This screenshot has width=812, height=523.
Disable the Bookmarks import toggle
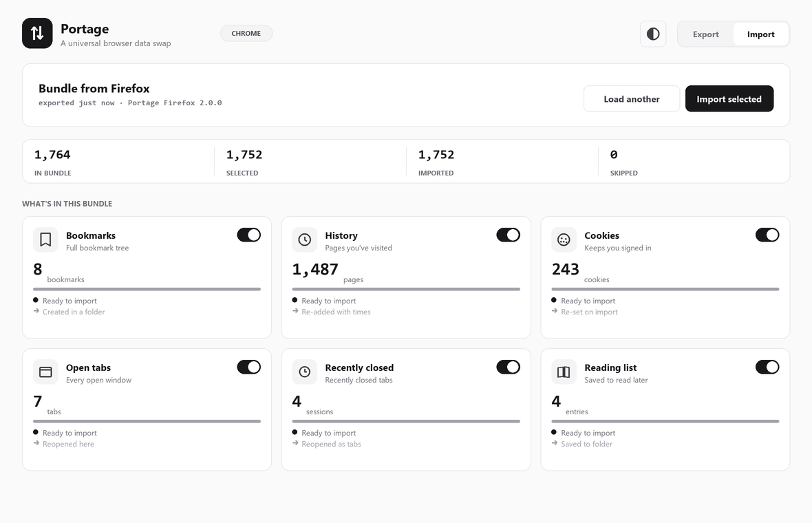point(249,235)
